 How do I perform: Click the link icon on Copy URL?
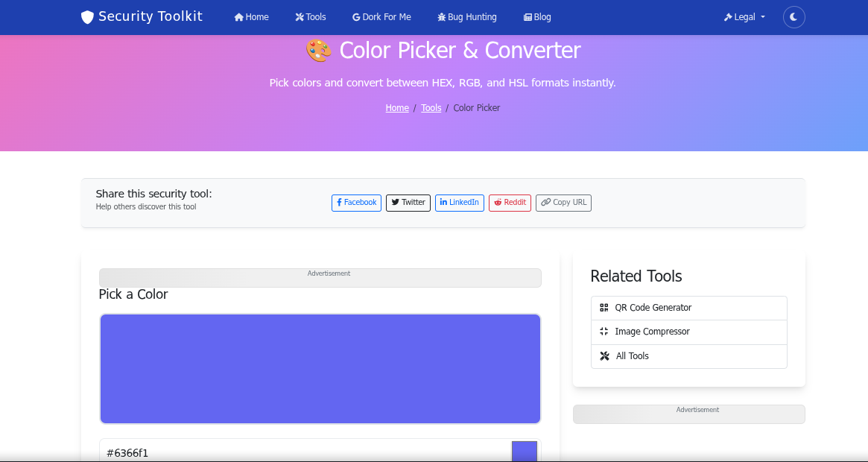[x=547, y=202]
